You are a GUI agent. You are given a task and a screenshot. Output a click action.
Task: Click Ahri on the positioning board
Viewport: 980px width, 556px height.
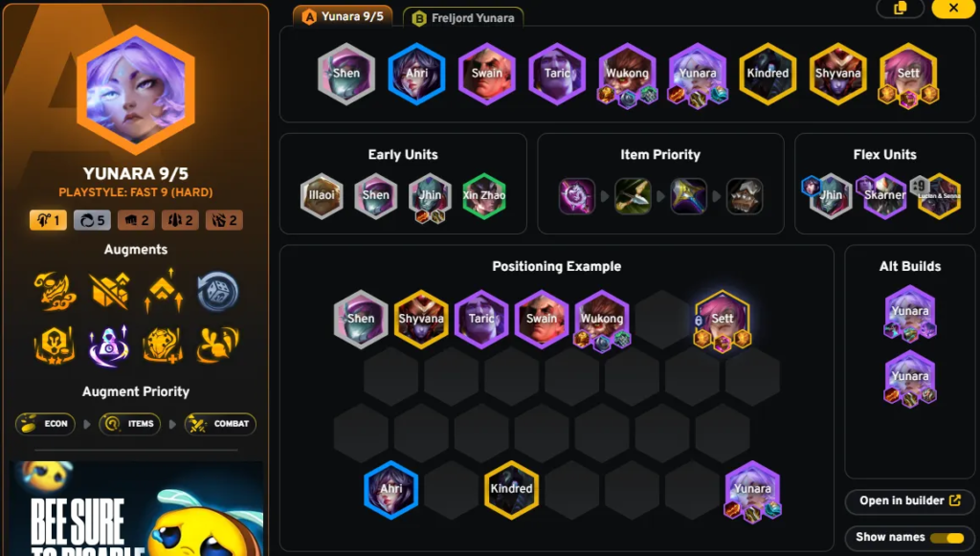(x=391, y=490)
